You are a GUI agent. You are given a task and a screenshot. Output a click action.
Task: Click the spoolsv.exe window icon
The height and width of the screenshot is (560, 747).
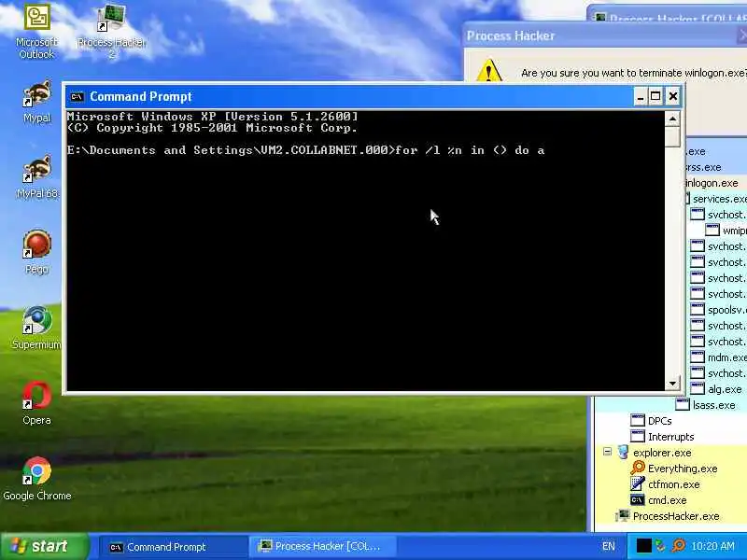tap(698, 309)
